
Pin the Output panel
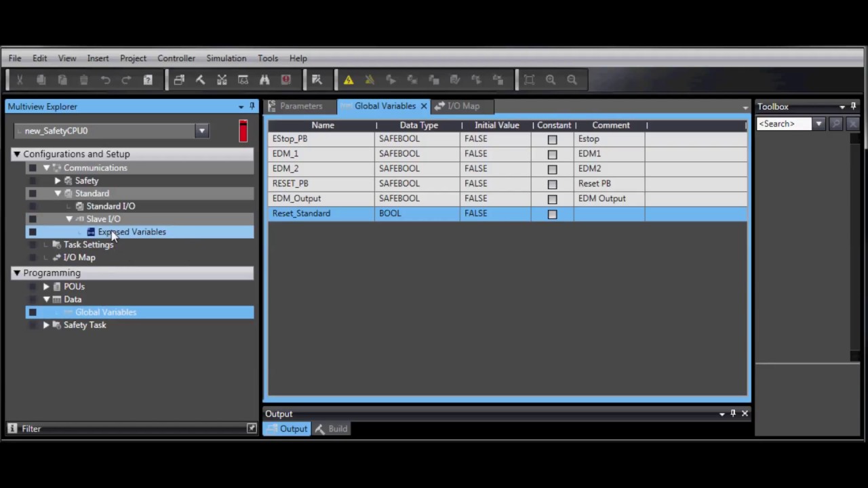733,413
